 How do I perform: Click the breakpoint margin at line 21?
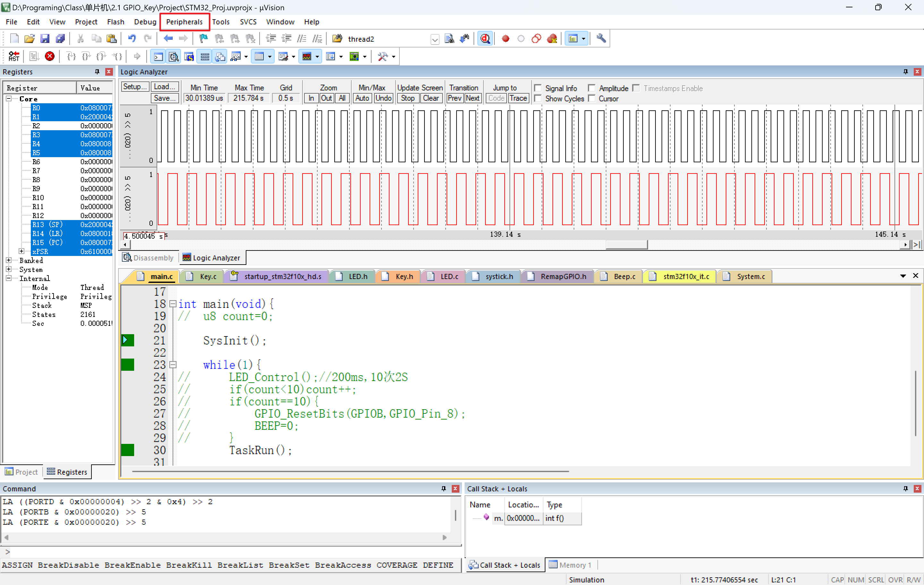[x=128, y=340]
